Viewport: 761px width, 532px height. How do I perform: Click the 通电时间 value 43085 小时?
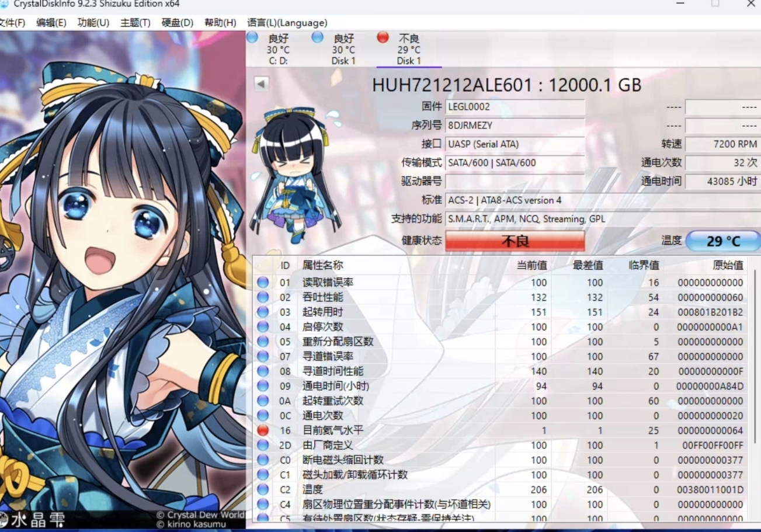coord(723,182)
